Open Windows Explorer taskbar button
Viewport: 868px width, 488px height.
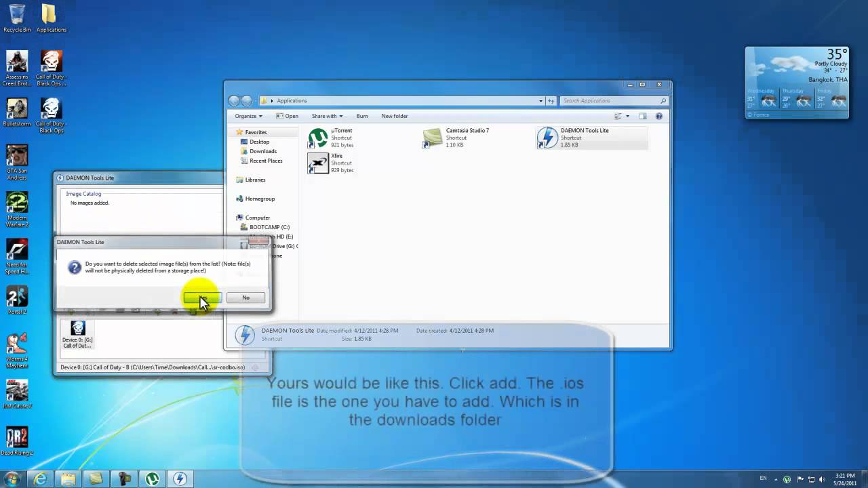pos(68,479)
